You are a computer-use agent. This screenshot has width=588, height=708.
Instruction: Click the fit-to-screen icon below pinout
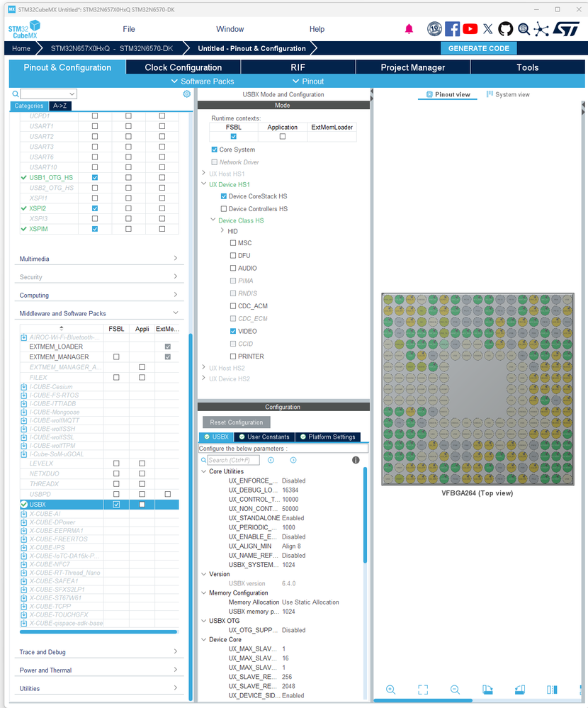point(423,690)
